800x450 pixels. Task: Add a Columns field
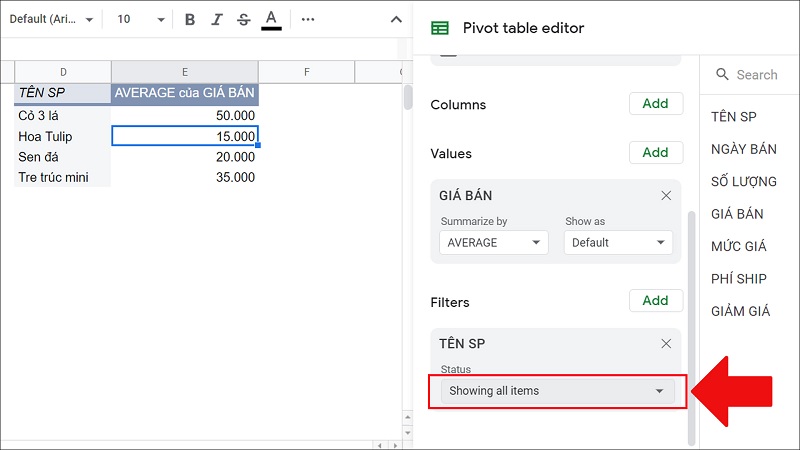coord(656,104)
